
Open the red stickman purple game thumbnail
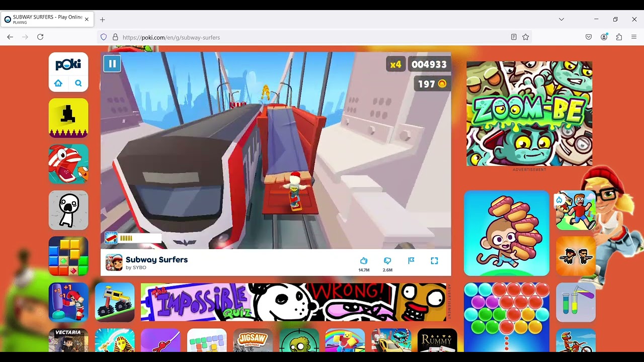pyautogui.click(x=161, y=340)
